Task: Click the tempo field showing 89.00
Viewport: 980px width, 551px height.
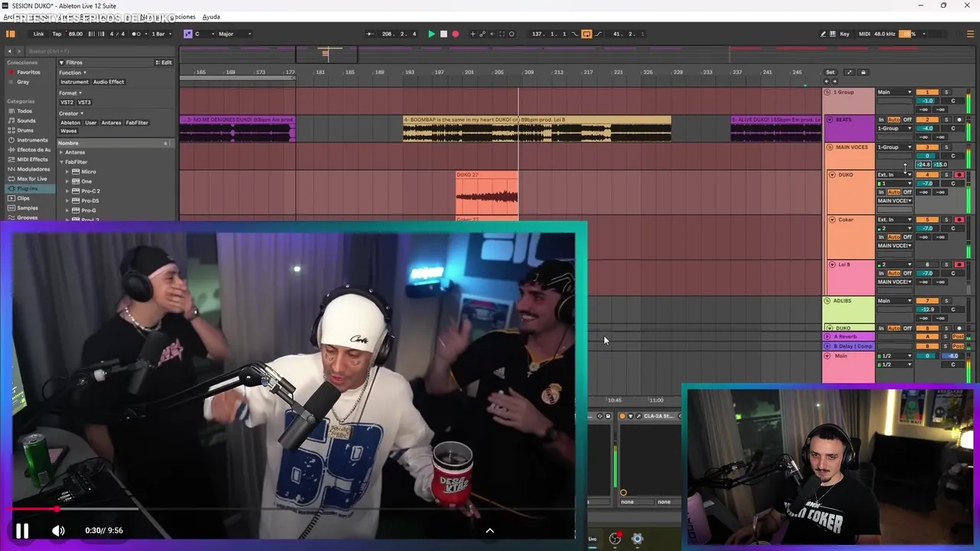Action: 76,34
